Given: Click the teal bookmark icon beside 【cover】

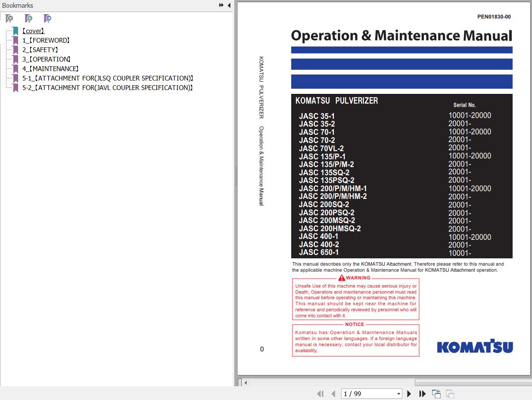Looking at the screenshot, I should [16, 31].
